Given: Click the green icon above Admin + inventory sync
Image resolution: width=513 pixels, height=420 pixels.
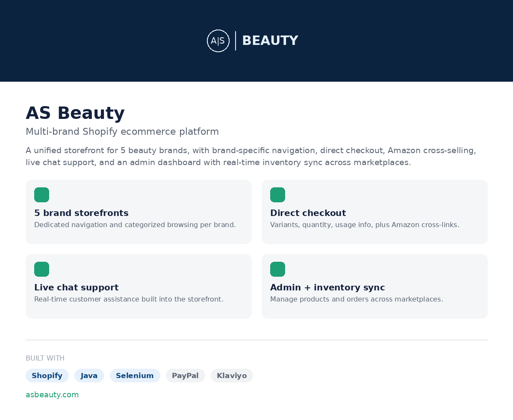Looking at the screenshot, I should point(277,269).
